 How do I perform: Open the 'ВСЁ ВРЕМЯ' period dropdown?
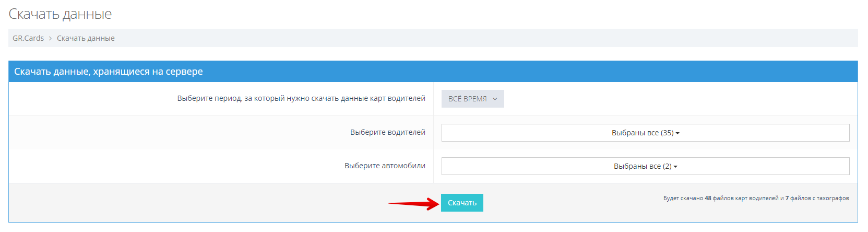pos(472,99)
